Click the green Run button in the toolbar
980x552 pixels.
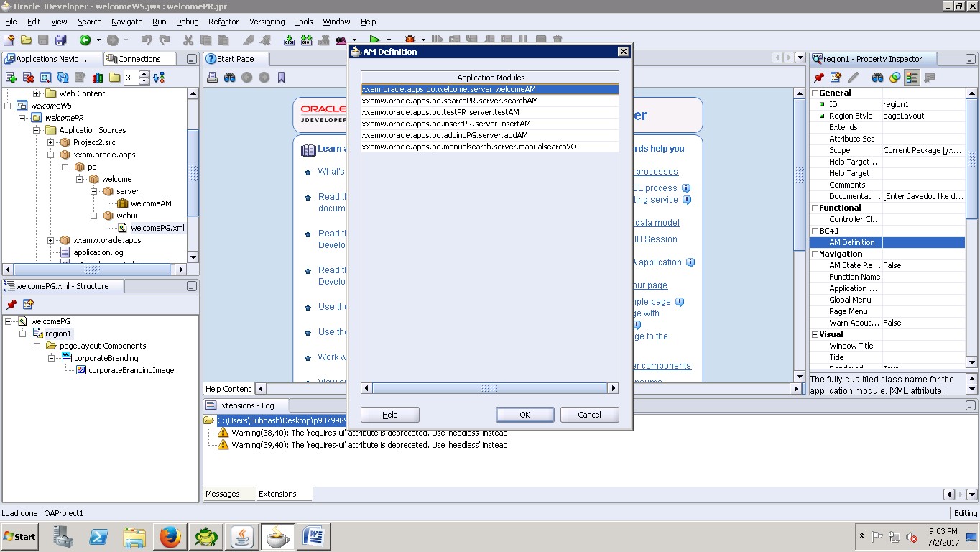pyautogui.click(x=375, y=40)
